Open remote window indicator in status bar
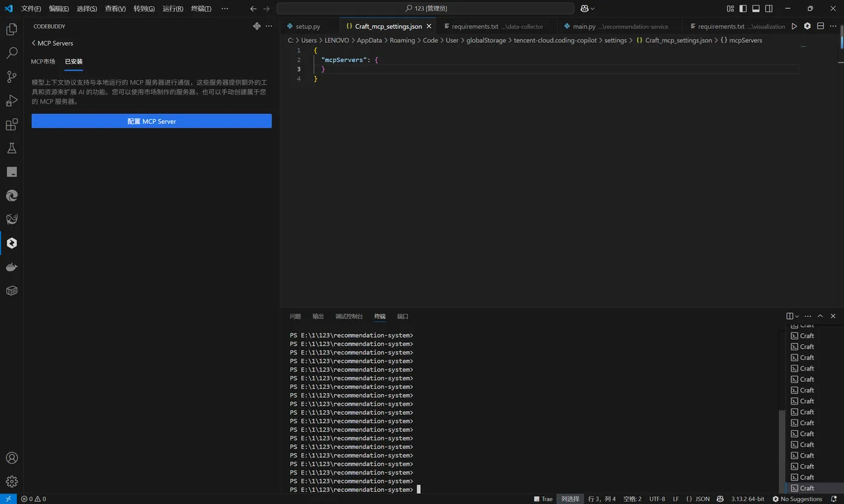 [x=8, y=499]
